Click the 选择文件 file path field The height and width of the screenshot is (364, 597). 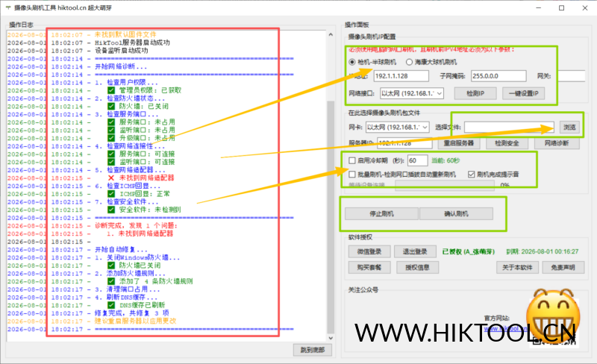pos(509,127)
